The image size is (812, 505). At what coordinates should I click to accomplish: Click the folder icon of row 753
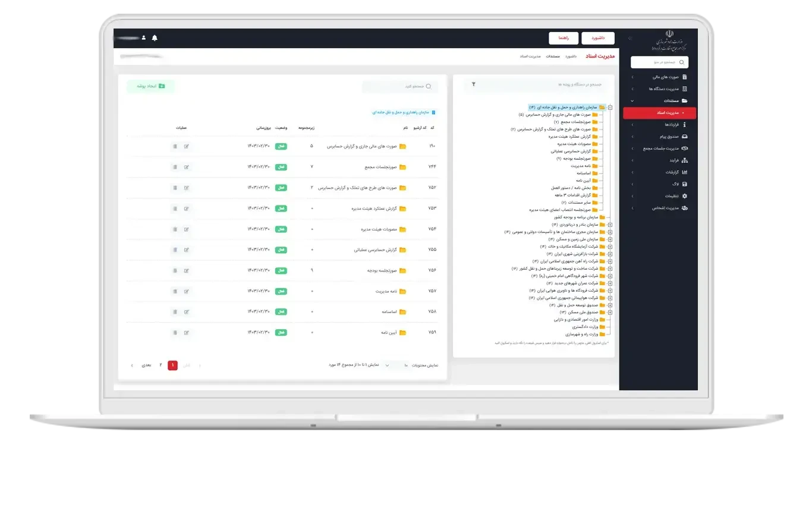click(x=402, y=209)
